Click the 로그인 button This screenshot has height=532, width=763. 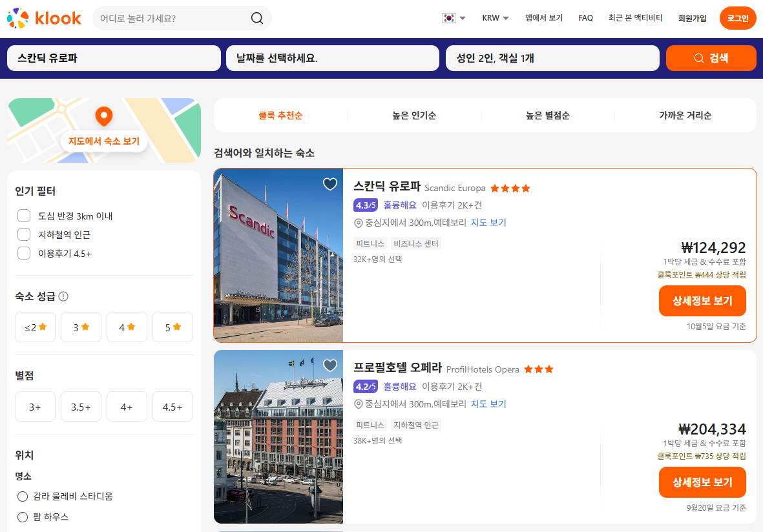tap(738, 18)
